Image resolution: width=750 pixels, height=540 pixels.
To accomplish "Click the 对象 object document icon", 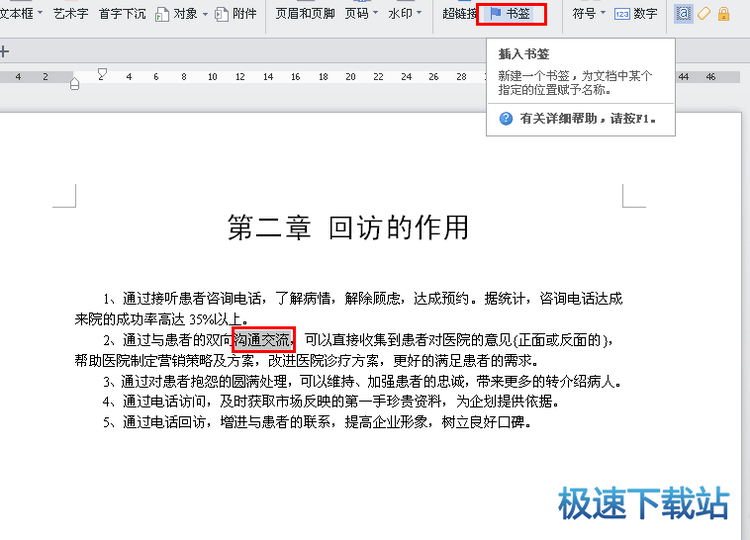I will point(162,14).
